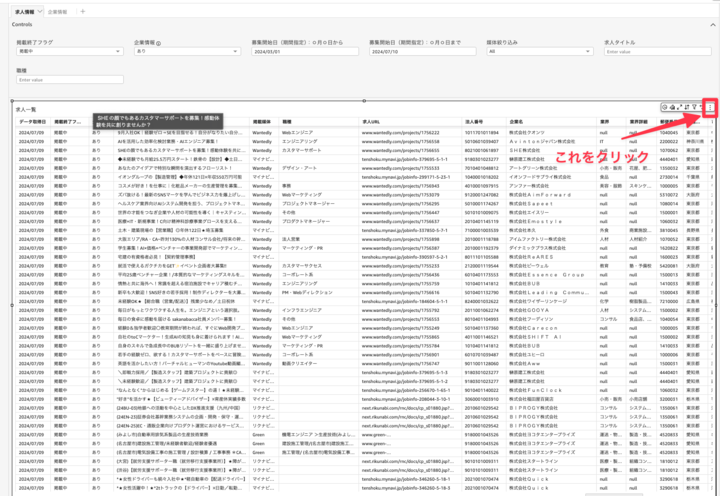Collapse the Controls panel with the chevron
This screenshot has width=720, height=496.
tap(713, 25)
